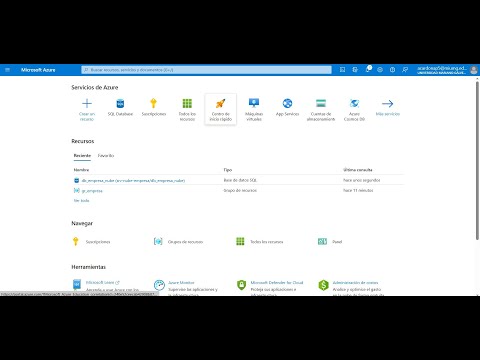The image size is (480, 360).
Task: Click the Grupo de recursos type cell
Action: [x=240, y=190]
